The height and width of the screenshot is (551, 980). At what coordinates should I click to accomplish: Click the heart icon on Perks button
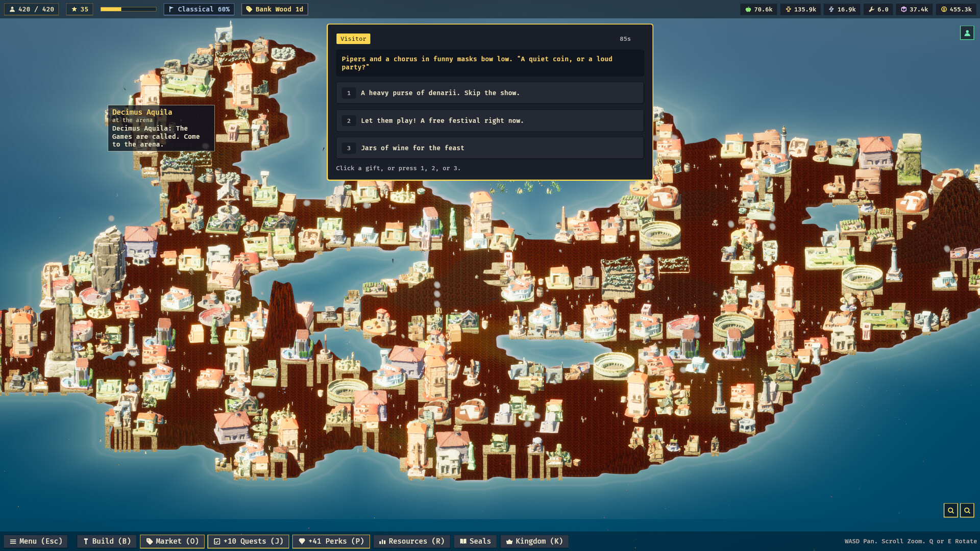click(x=302, y=541)
